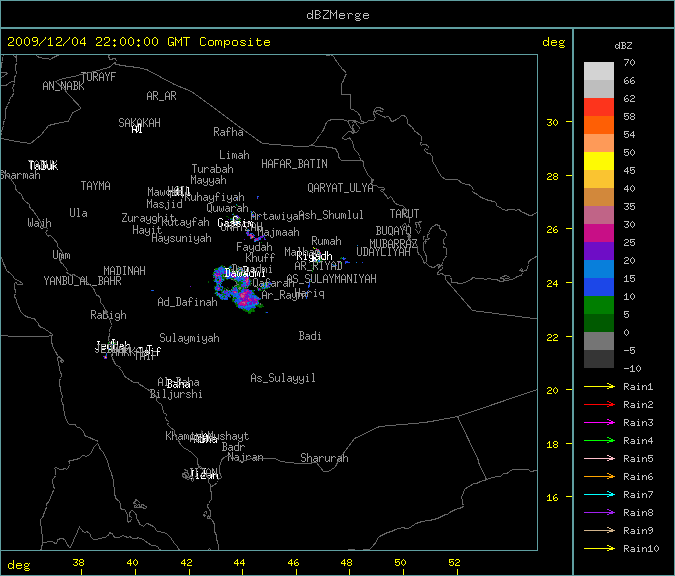The width and height of the screenshot is (675, 576).
Task: Pick the light blue 15-20 dBZ swatch
Action: [599, 269]
